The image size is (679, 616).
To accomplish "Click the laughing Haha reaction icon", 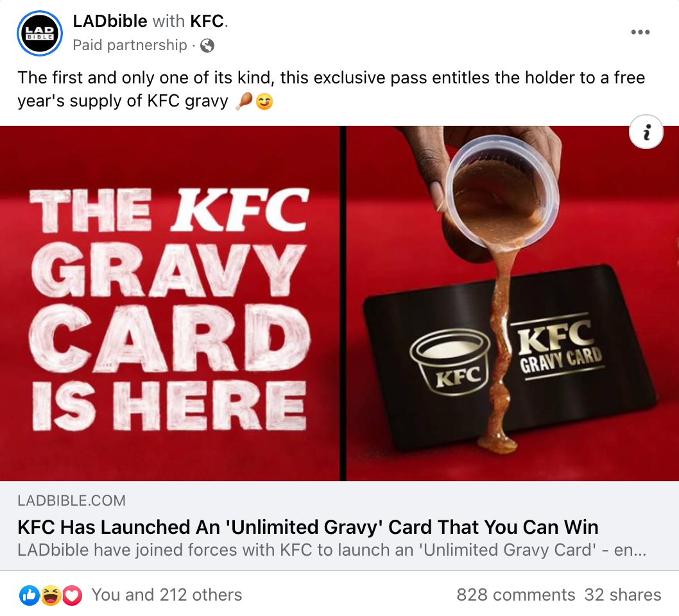I will [x=51, y=595].
